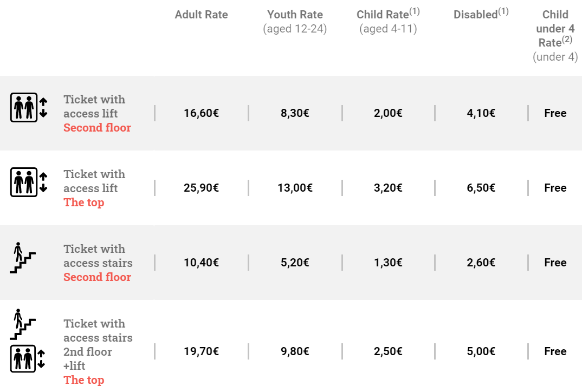Select the 1,30€ child stairs price
This screenshot has width=582, height=392.
tap(388, 263)
